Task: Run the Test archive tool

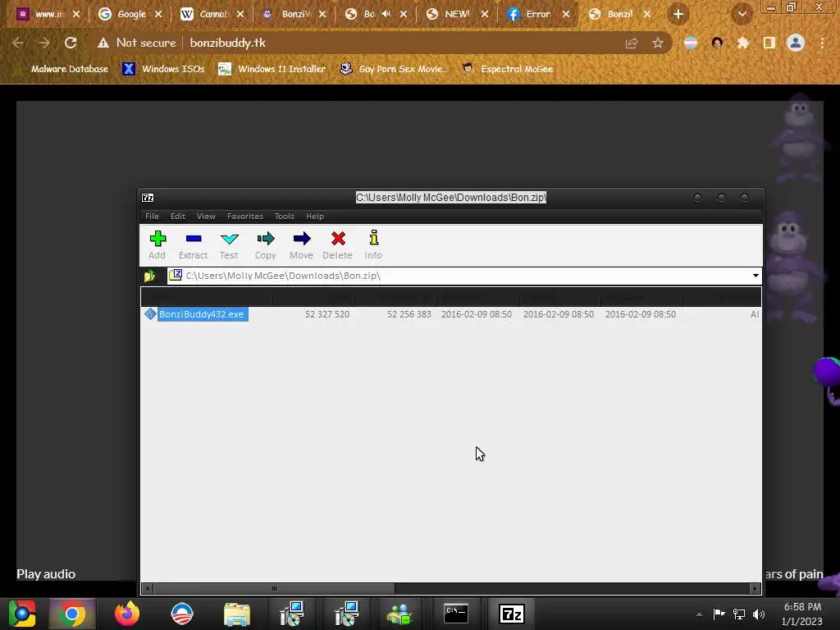Action: point(229,245)
